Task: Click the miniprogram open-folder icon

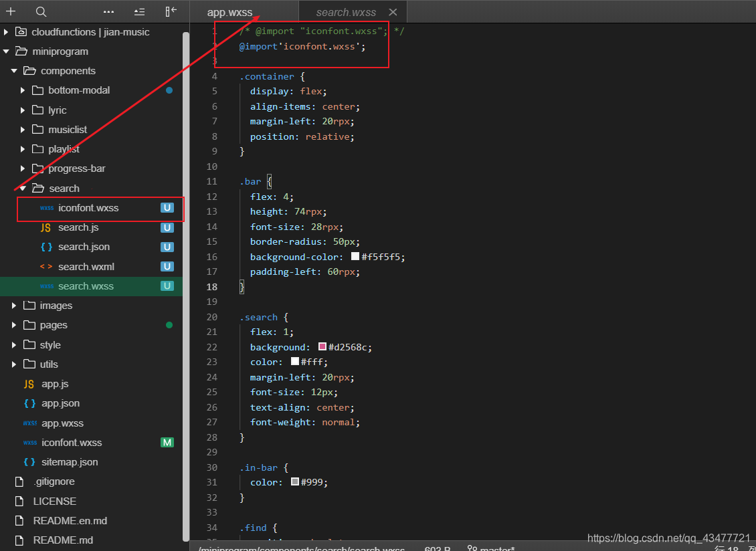Action: [21, 51]
